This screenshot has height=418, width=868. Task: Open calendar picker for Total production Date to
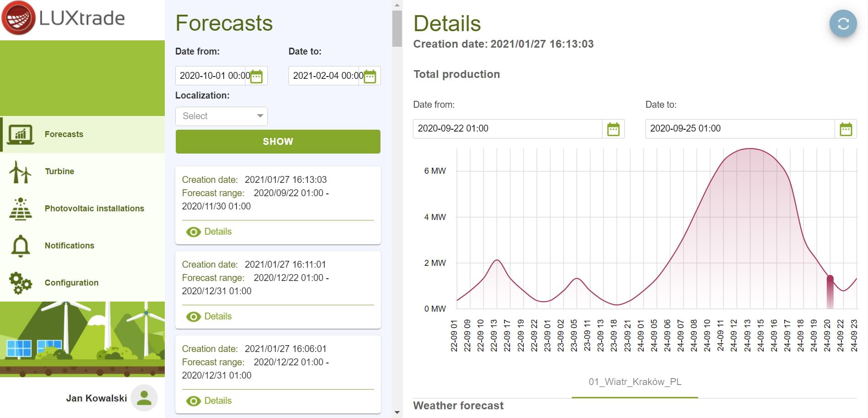pyautogui.click(x=846, y=129)
